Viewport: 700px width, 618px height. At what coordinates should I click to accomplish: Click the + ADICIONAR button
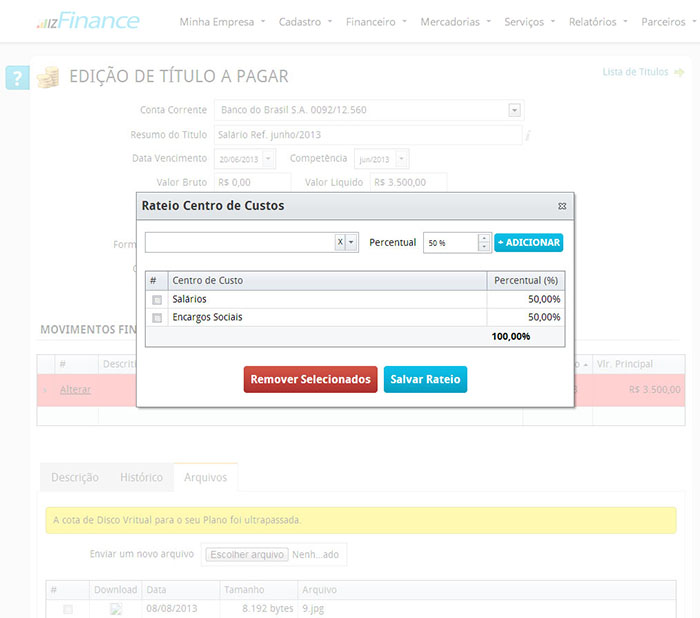pyautogui.click(x=529, y=242)
